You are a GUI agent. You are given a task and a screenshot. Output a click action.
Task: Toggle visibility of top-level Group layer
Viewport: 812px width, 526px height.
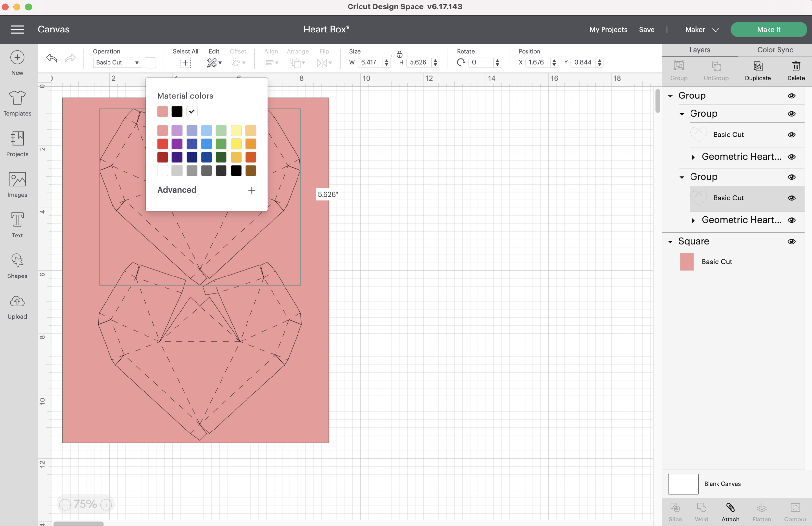[792, 96]
